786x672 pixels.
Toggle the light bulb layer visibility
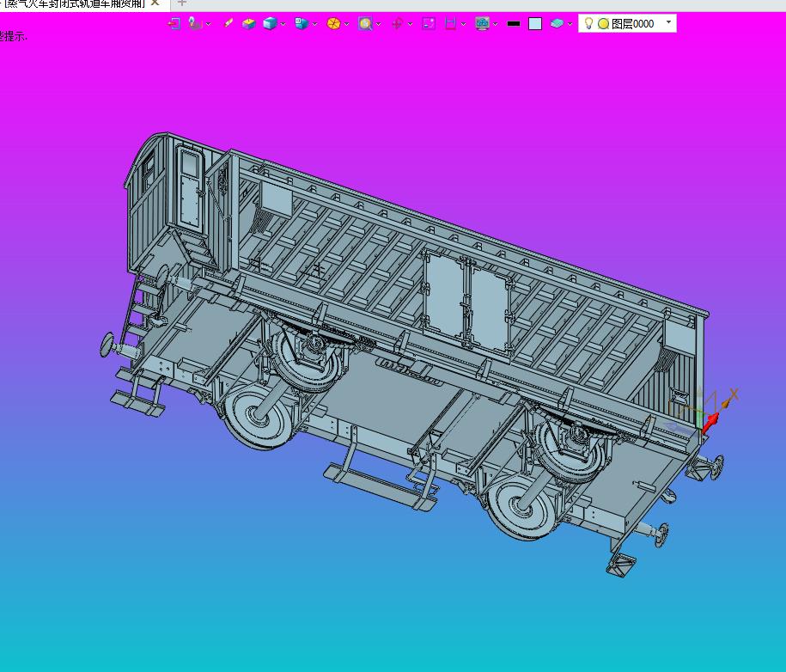[588, 23]
